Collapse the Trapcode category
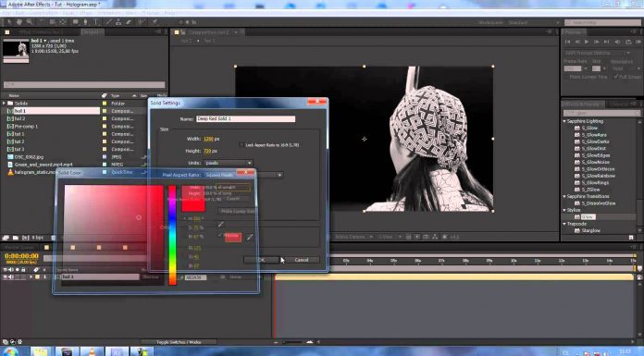Image resolution: width=644 pixels, height=356 pixels. tap(564, 224)
